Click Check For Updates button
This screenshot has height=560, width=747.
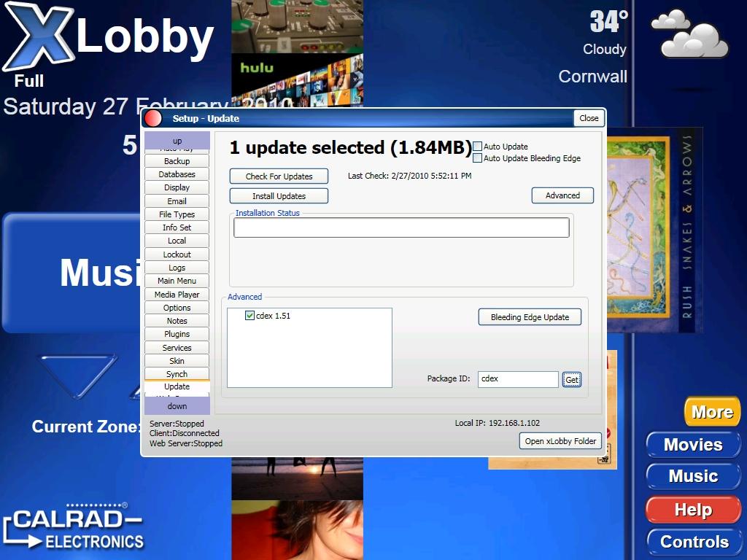pyautogui.click(x=279, y=176)
